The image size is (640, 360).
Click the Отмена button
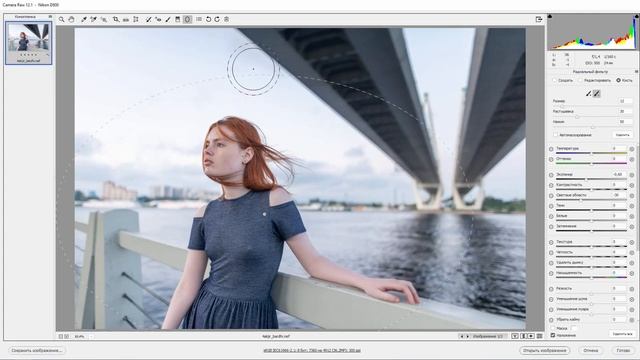[591, 350]
